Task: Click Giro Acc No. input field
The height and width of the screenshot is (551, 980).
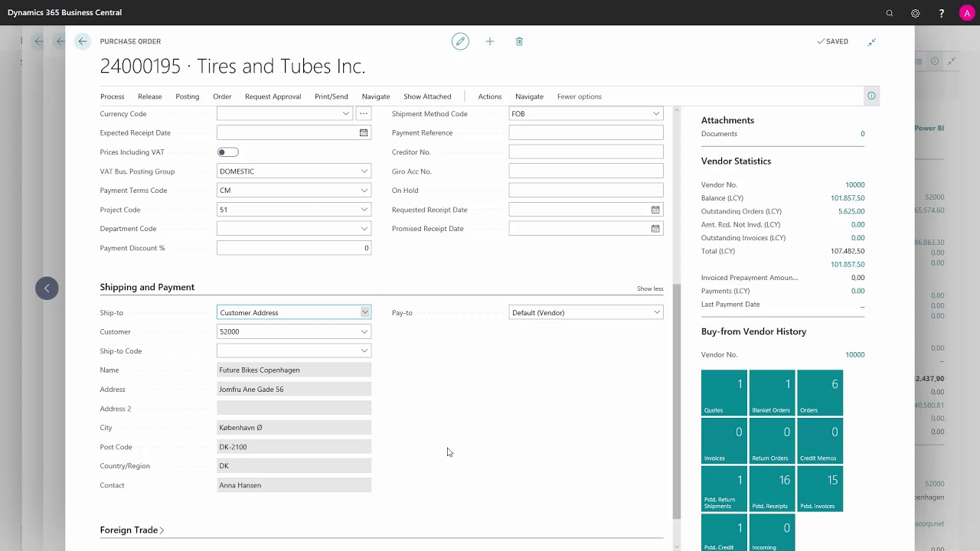Action: pos(586,171)
